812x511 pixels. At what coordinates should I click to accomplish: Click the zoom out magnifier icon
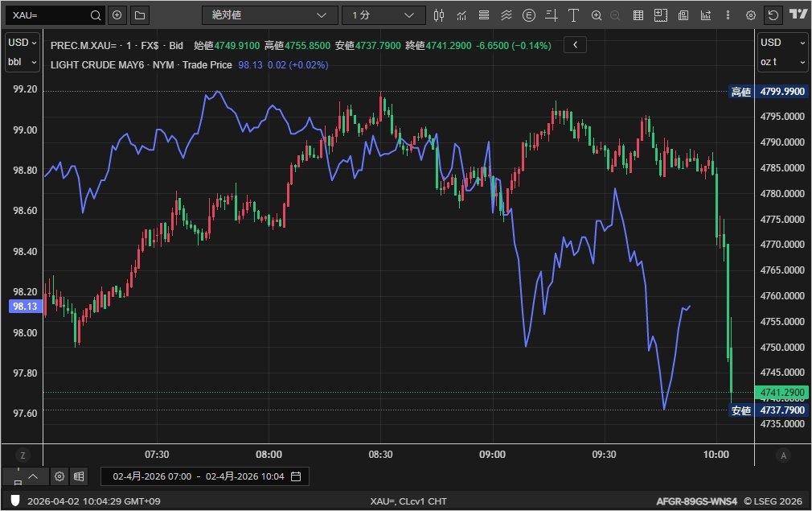click(x=615, y=15)
